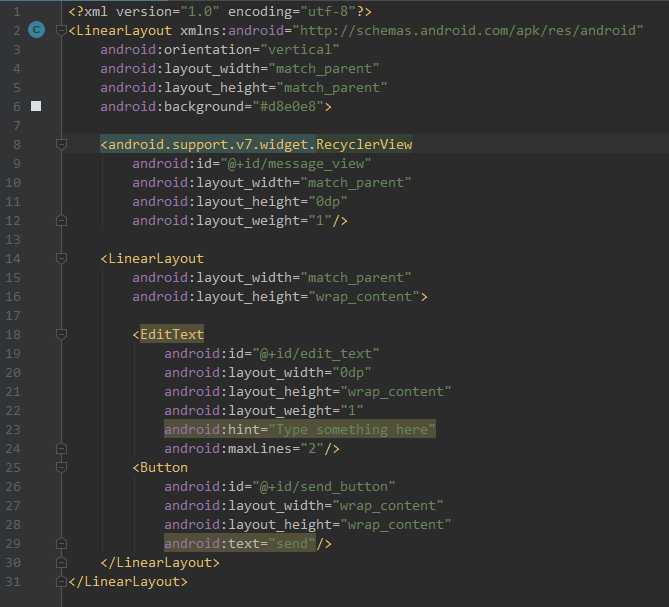The width and height of the screenshot is (669, 607).
Task: Click the "#d8e0e8" background value
Action: [x=288, y=106]
